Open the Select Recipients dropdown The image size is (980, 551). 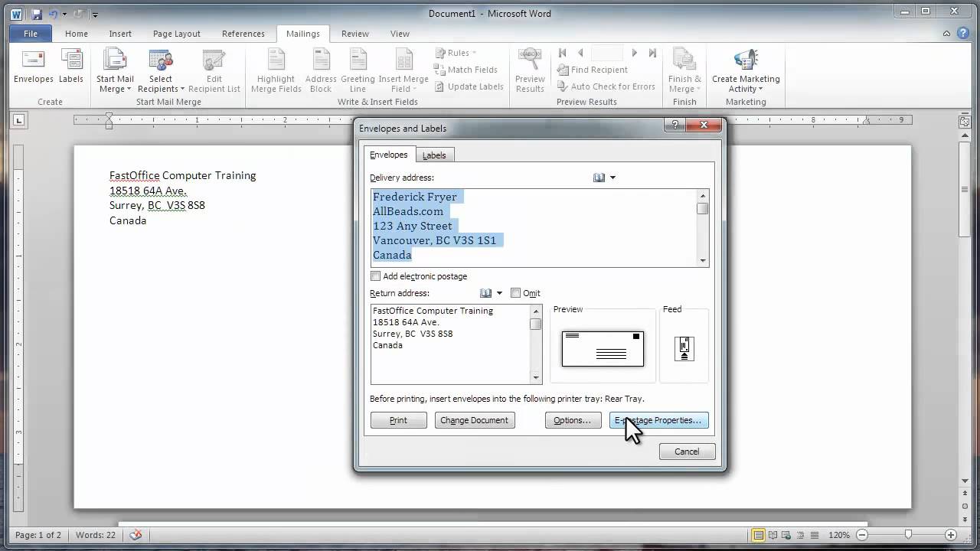tap(161, 70)
